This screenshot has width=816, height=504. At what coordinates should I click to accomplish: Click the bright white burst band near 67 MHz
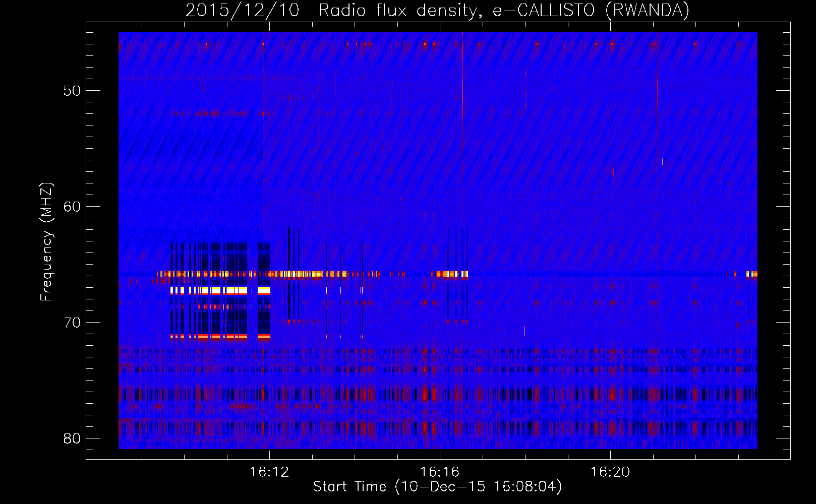tap(220, 290)
